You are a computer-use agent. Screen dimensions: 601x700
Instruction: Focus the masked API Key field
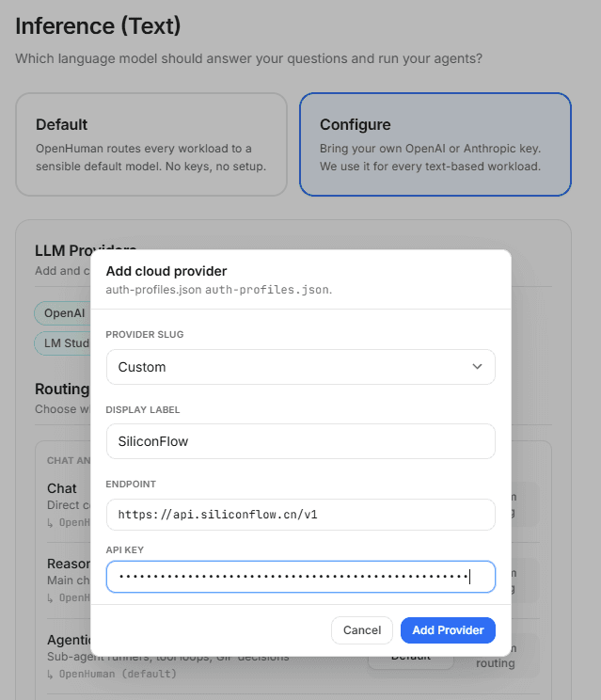pos(300,577)
